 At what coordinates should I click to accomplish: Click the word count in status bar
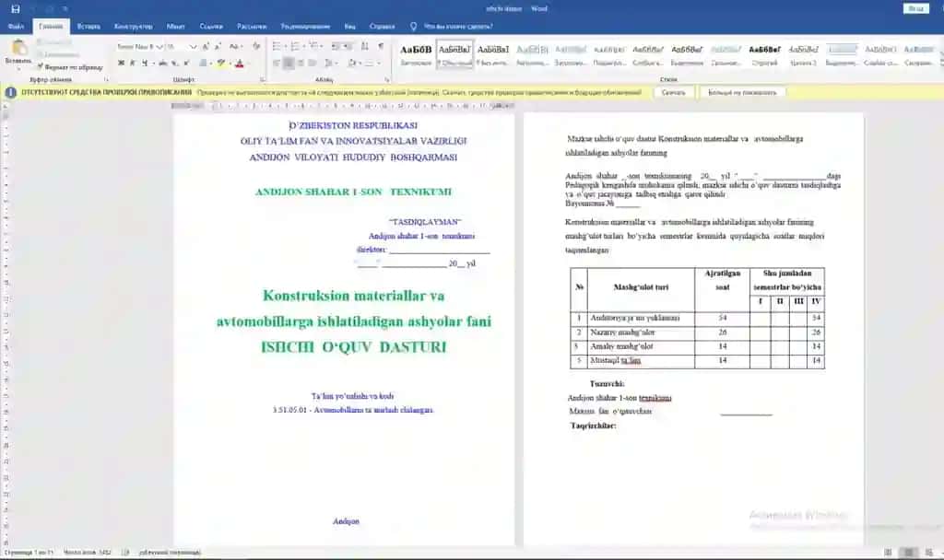pos(88,553)
